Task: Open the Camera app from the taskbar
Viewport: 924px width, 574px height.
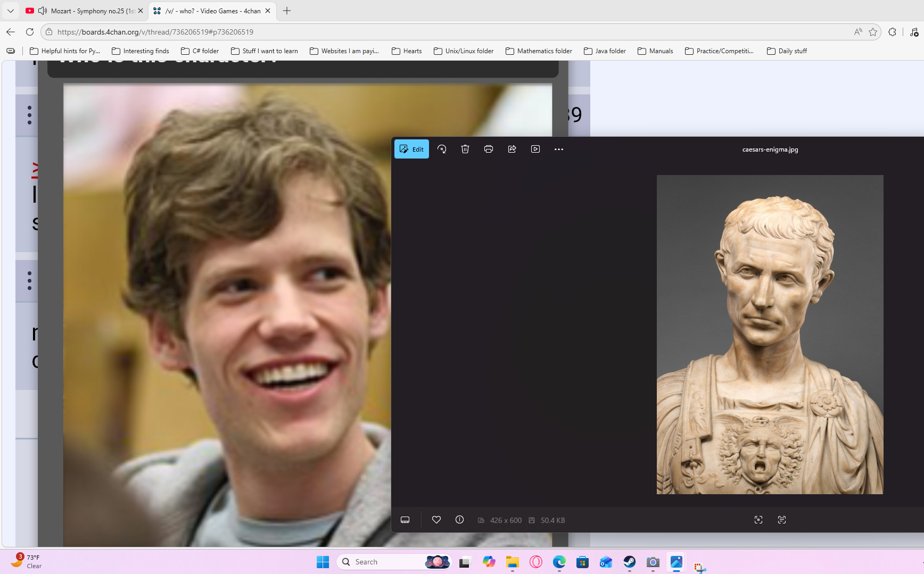Action: pyautogui.click(x=653, y=562)
